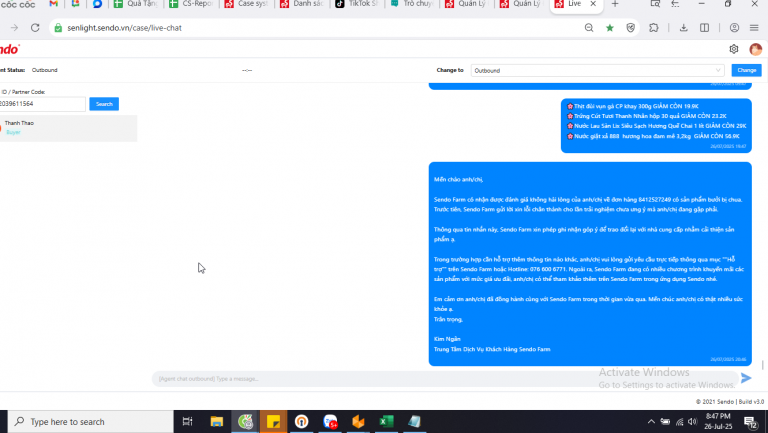Open the browser downloads icon
768x433 pixels.
click(x=683, y=28)
